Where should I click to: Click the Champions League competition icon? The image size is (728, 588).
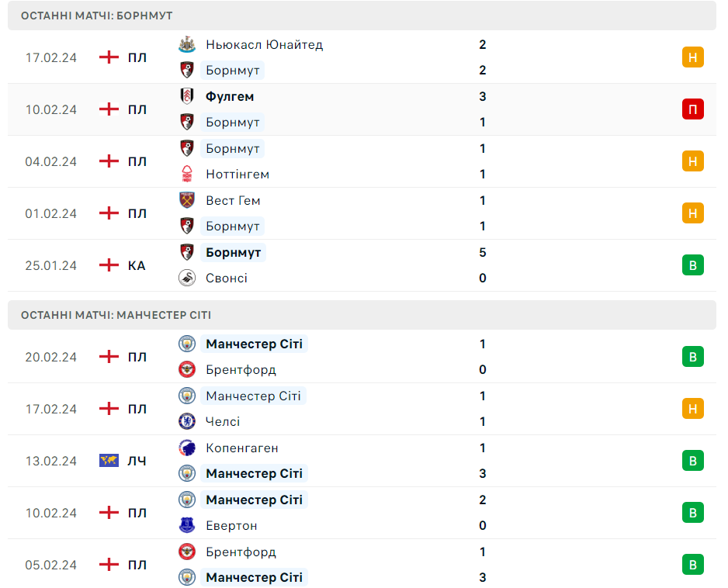pyautogui.click(x=109, y=461)
